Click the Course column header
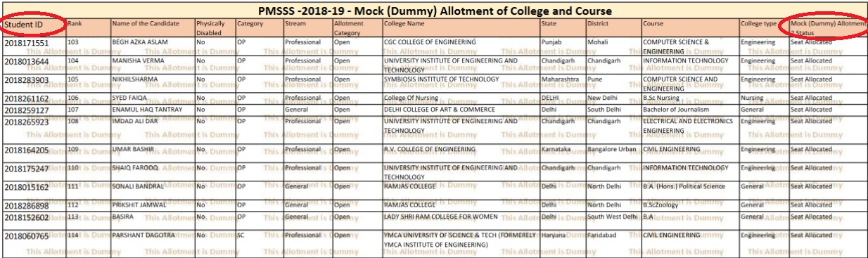Image resolution: width=868 pixels, height=258 pixels. coord(653,23)
